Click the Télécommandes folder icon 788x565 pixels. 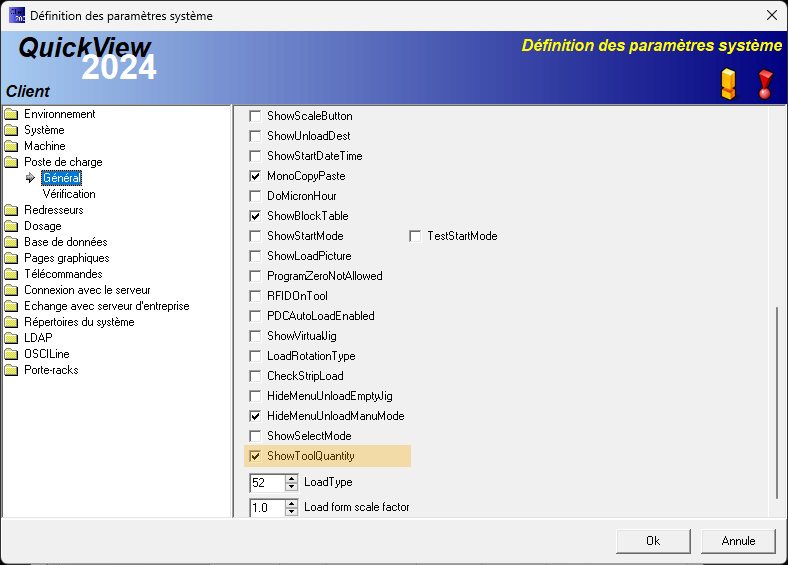11,274
